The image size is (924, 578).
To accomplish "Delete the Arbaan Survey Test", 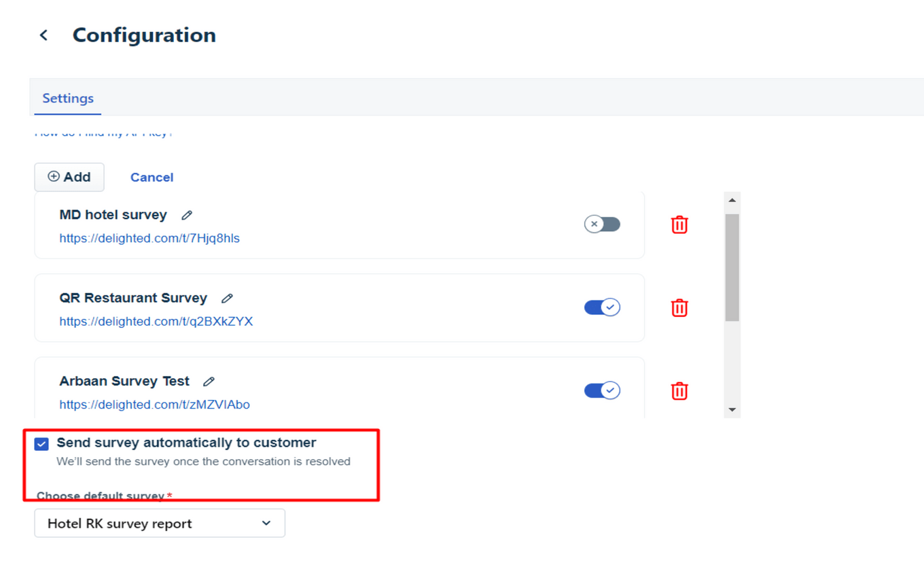I will (679, 391).
